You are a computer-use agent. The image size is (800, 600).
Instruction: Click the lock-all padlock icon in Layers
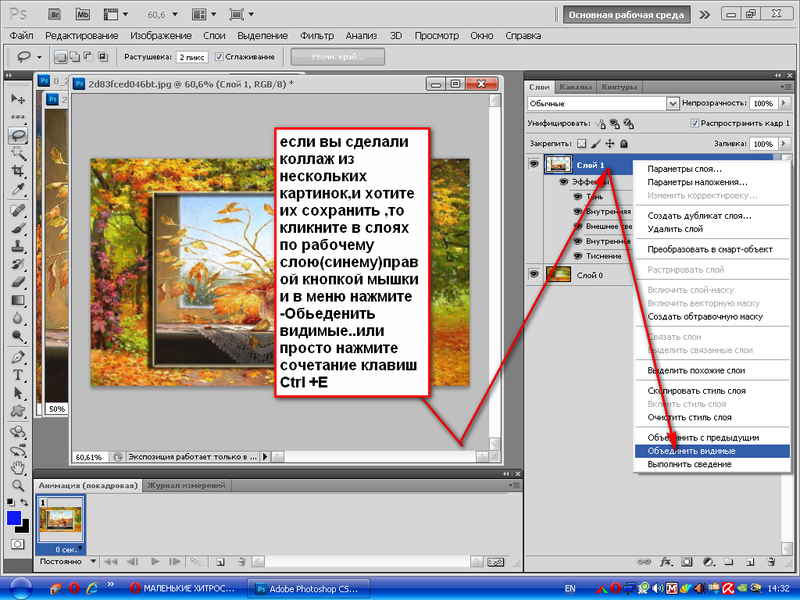click(625, 144)
